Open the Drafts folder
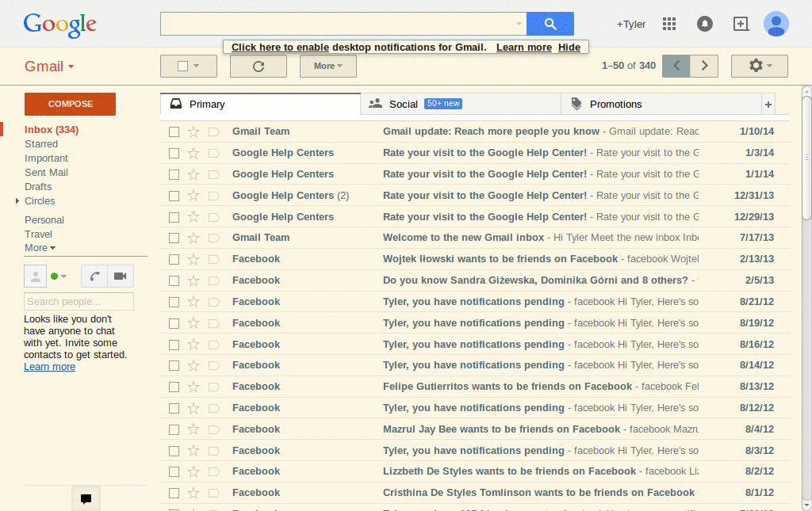The width and height of the screenshot is (812, 511). [x=38, y=187]
